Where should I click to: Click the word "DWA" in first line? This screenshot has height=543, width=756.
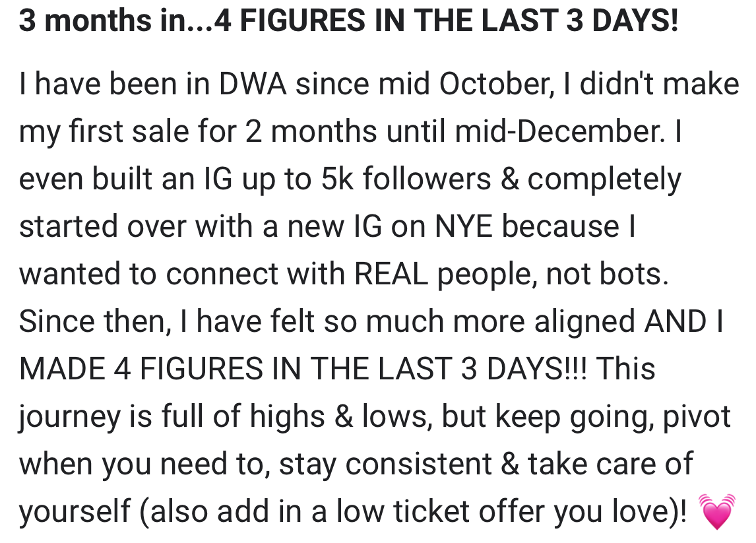click(x=253, y=83)
